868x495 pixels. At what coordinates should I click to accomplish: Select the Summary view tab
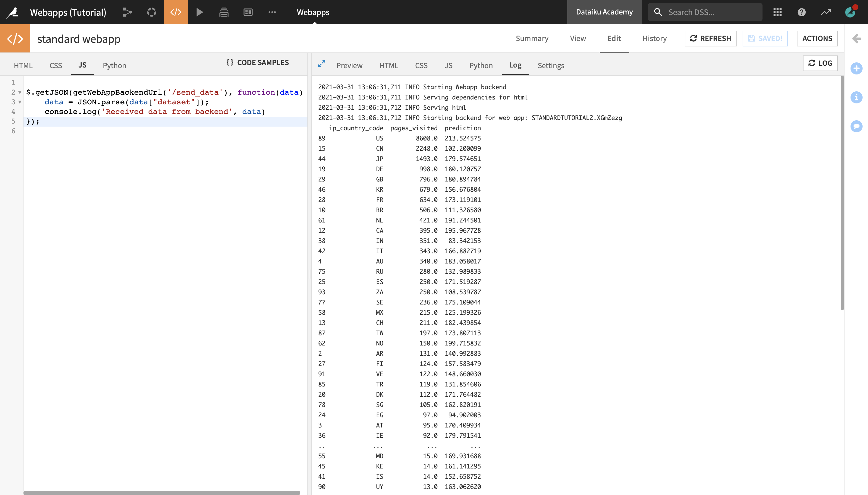(x=532, y=38)
